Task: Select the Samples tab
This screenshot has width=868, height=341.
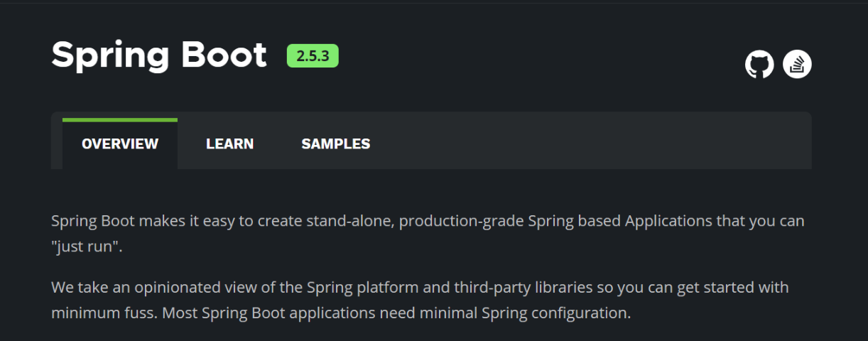Action: click(x=335, y=144)
